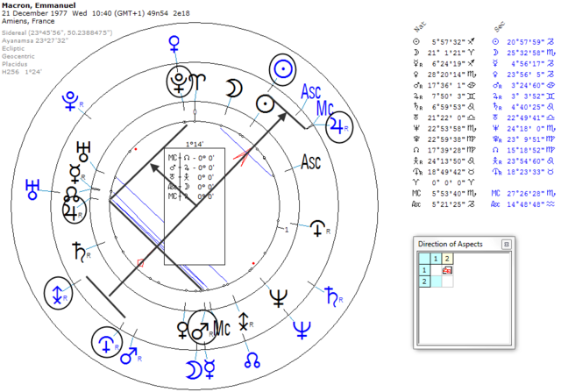Click the black Neptune glyph
The image size is (561, 392).
(279, 298)
